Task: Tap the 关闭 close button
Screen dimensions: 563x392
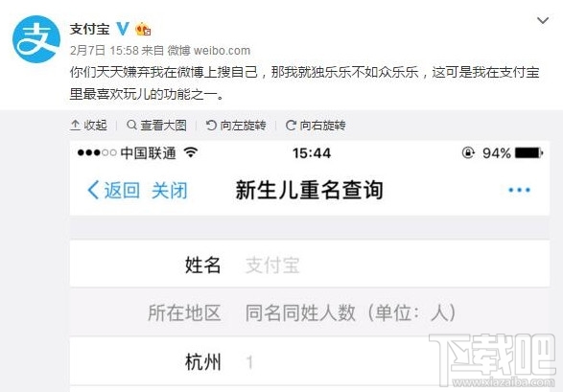Action: 170,190
